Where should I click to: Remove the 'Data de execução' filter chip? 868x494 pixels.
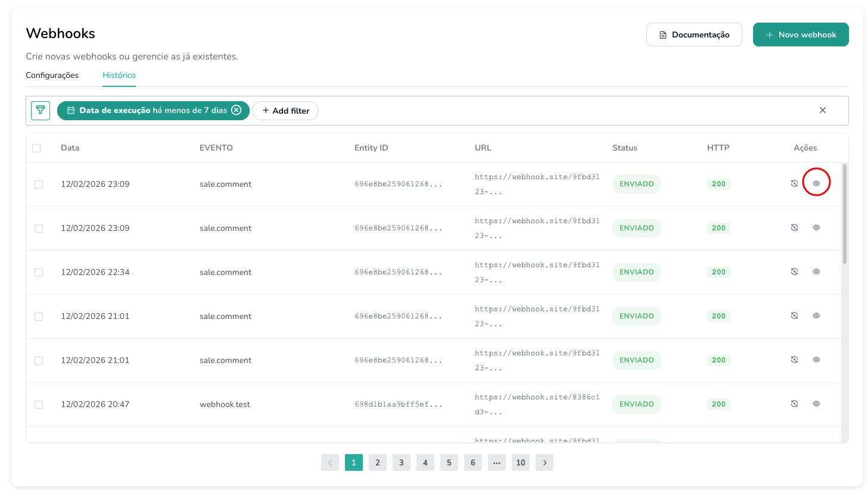coord(237,110)
